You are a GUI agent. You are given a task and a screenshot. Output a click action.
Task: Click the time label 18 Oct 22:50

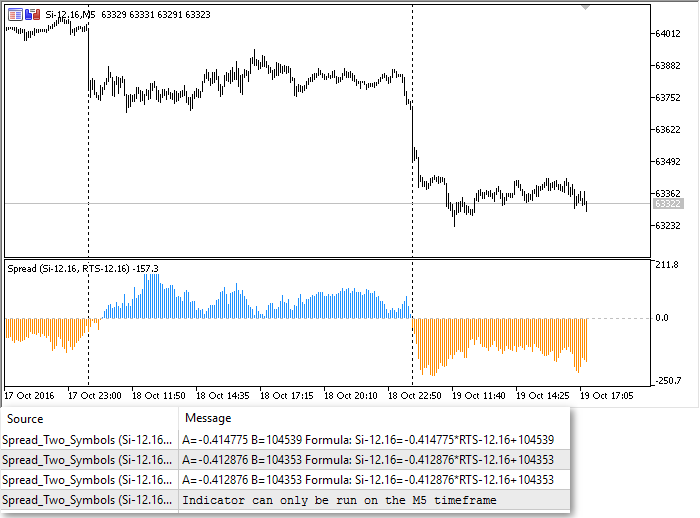[415, 396]
